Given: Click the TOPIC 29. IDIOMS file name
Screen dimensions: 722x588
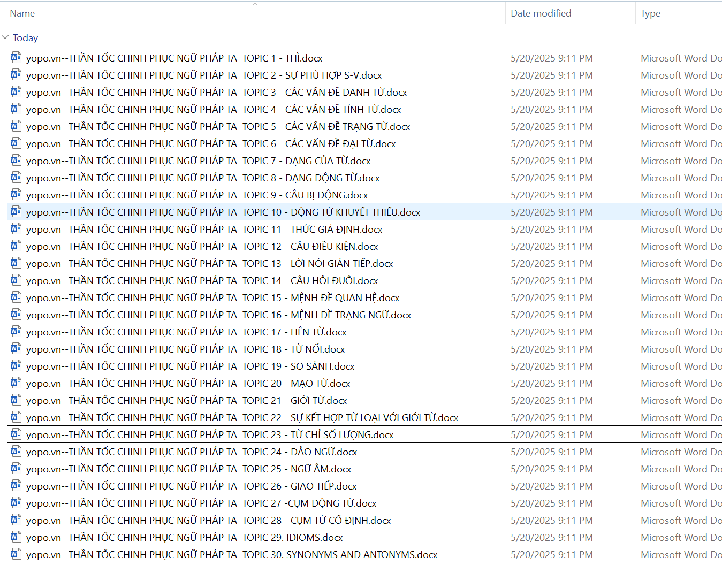Looking at the screenshot, I should [184, 538].
